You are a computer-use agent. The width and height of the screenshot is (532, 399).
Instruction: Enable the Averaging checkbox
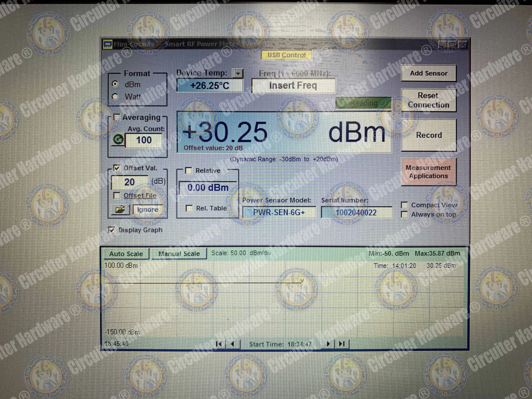(117, 117)
